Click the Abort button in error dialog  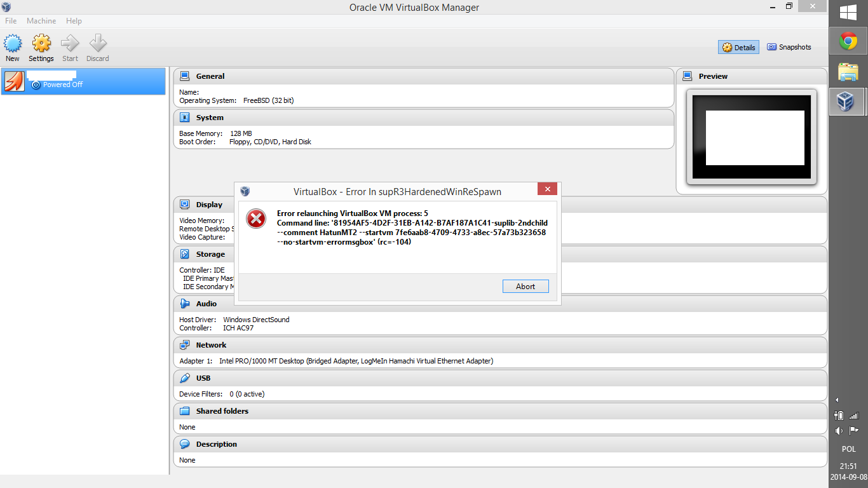pos(526,287)
